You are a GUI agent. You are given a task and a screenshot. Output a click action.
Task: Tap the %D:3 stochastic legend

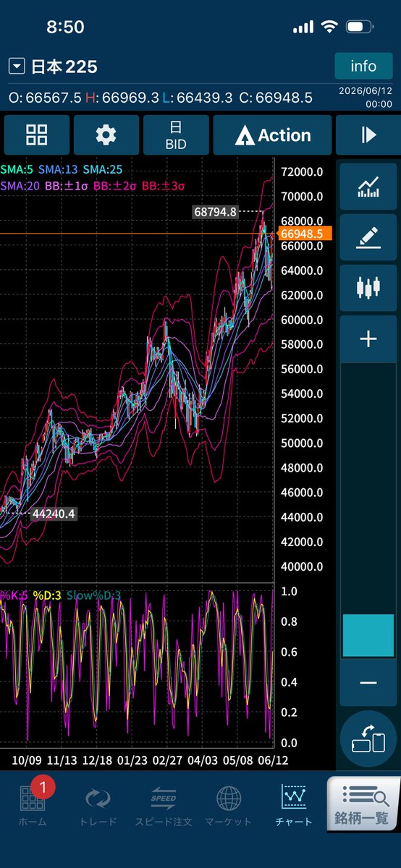pos(46,595)
